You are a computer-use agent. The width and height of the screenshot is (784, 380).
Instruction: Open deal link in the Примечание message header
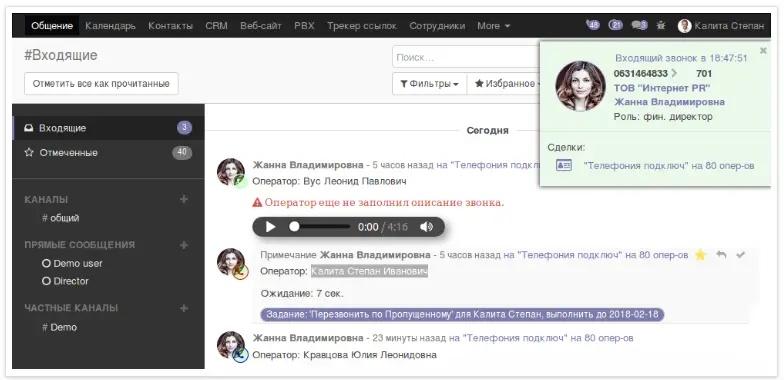pos(602,255)
